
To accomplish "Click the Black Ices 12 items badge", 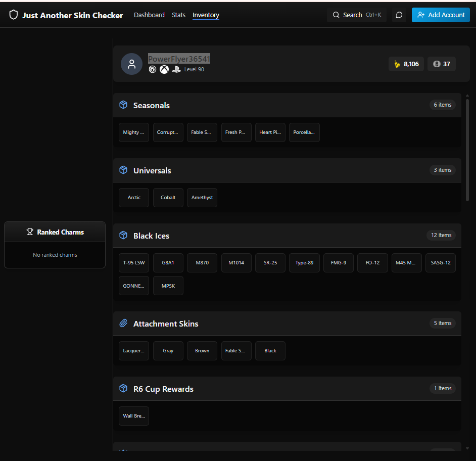I will point(441,236).
